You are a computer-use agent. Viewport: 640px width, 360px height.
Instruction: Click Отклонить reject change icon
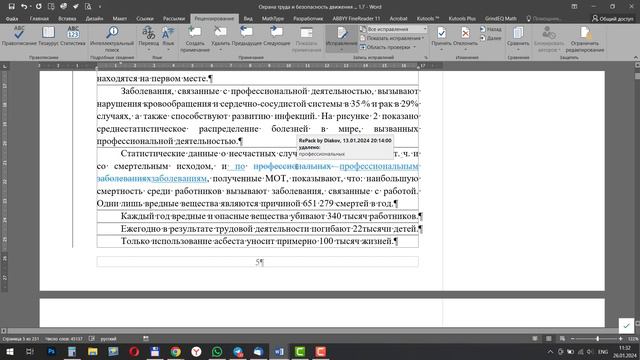click(465, 33)
